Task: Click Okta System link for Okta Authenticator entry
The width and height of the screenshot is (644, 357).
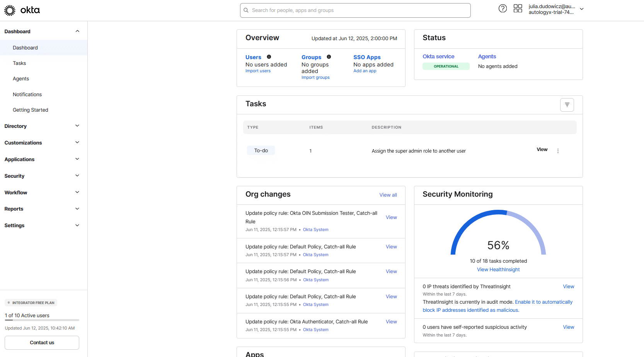Action: [x=315, y=330]
